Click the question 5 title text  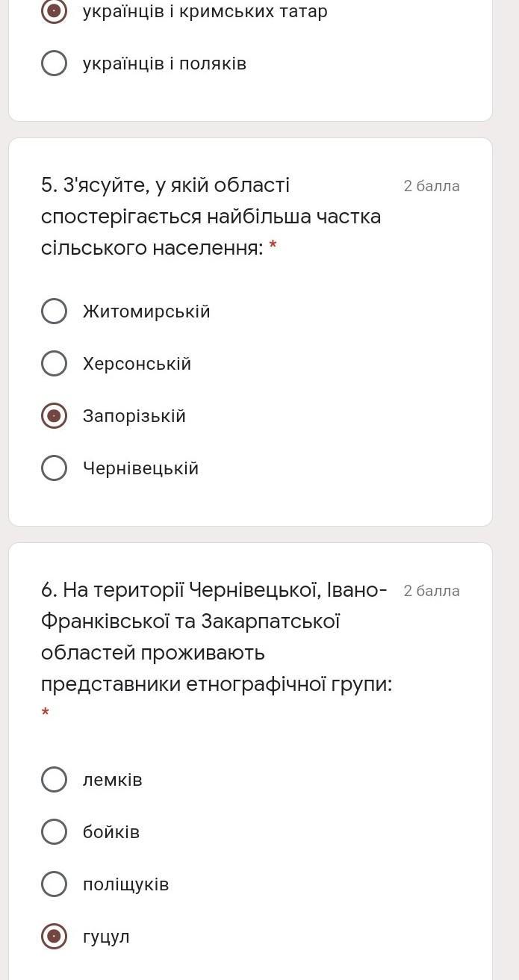tap(211, 217)
